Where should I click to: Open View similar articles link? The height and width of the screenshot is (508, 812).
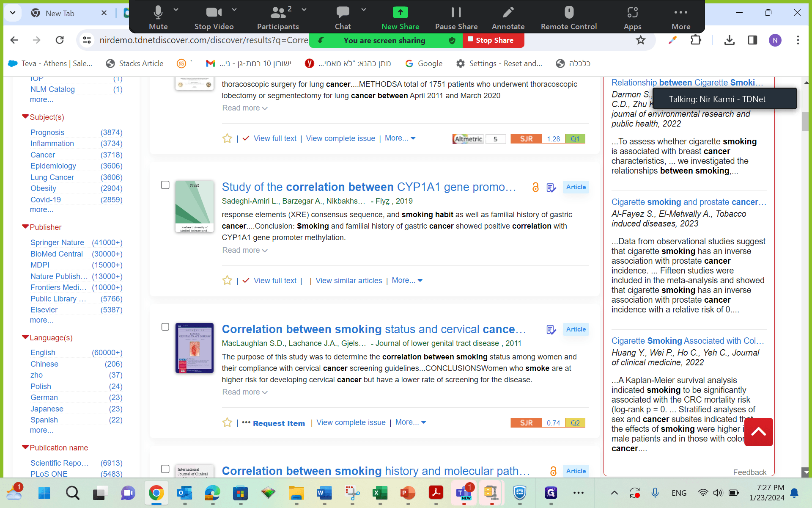coord(349,281)
